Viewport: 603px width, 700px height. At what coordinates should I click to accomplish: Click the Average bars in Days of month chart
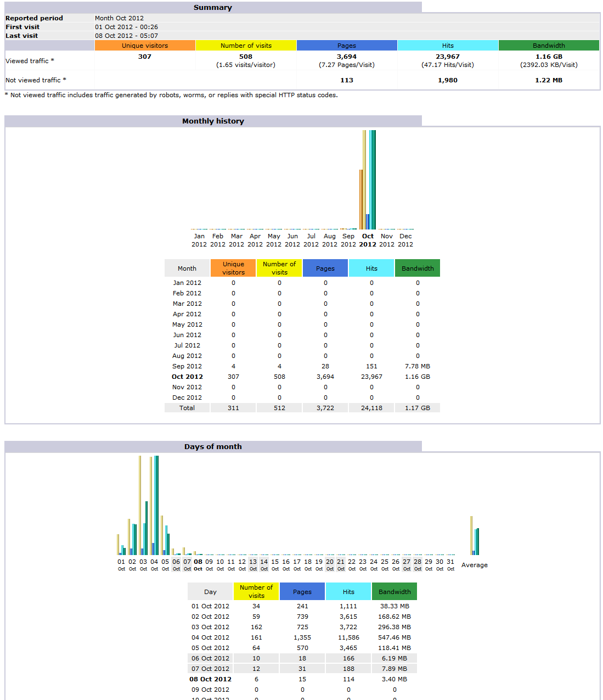click(475, 536)
